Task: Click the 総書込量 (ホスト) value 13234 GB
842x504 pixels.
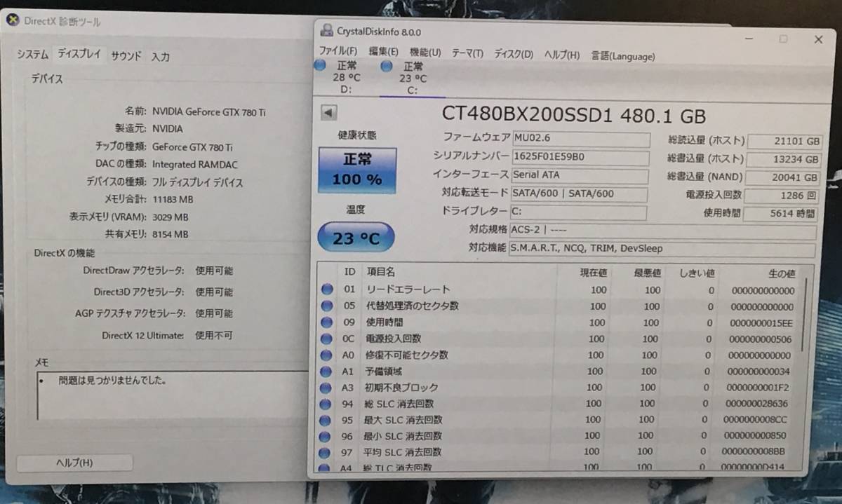Action: point(785,161)
